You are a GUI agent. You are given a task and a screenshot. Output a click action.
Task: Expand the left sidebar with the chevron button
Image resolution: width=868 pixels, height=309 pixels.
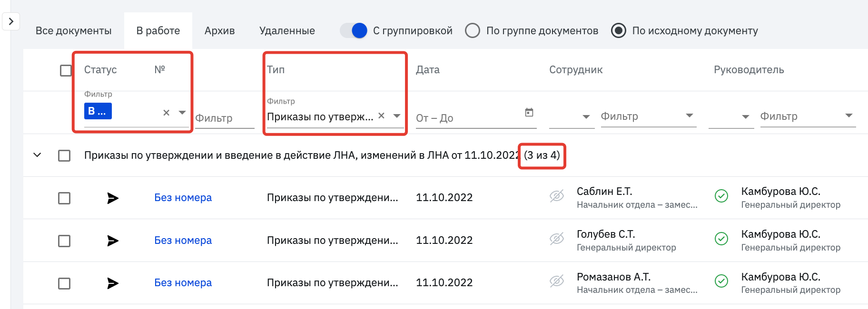[x=11, y=21]
